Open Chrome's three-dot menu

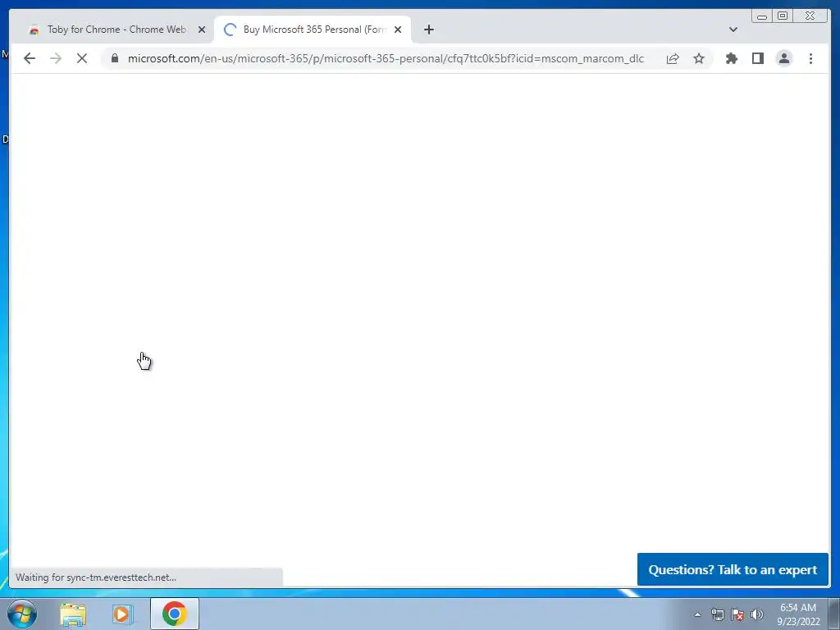(810, 58)
